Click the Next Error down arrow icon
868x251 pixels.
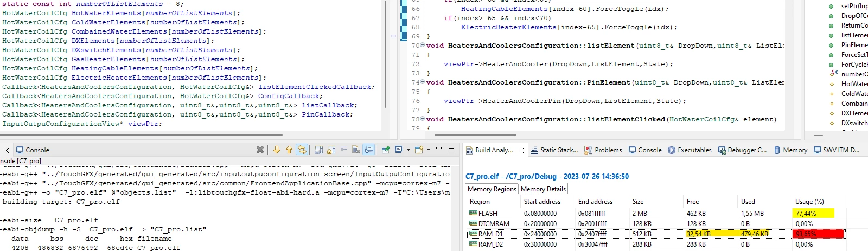pos(277,150)
